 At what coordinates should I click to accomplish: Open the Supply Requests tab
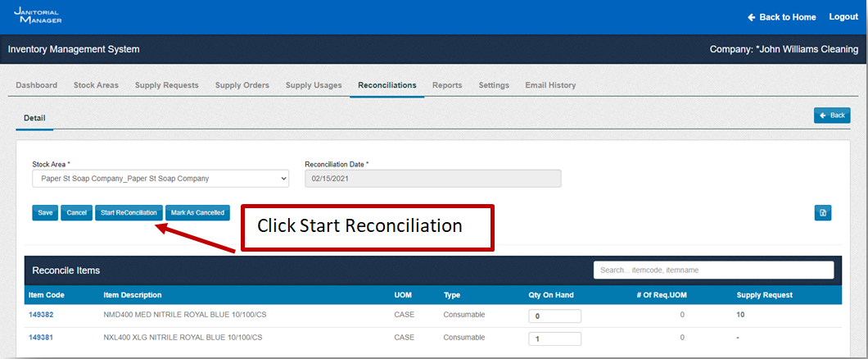166,85
